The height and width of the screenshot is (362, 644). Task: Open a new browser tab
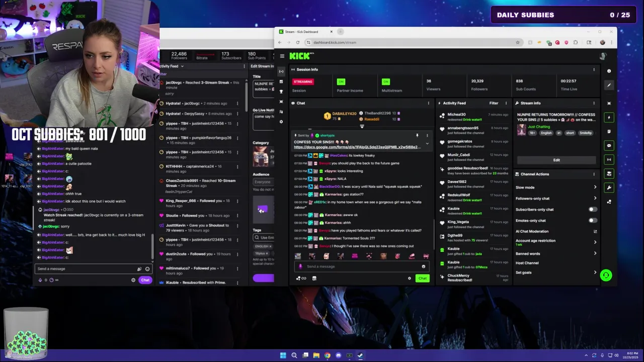(x=341, y=32)
